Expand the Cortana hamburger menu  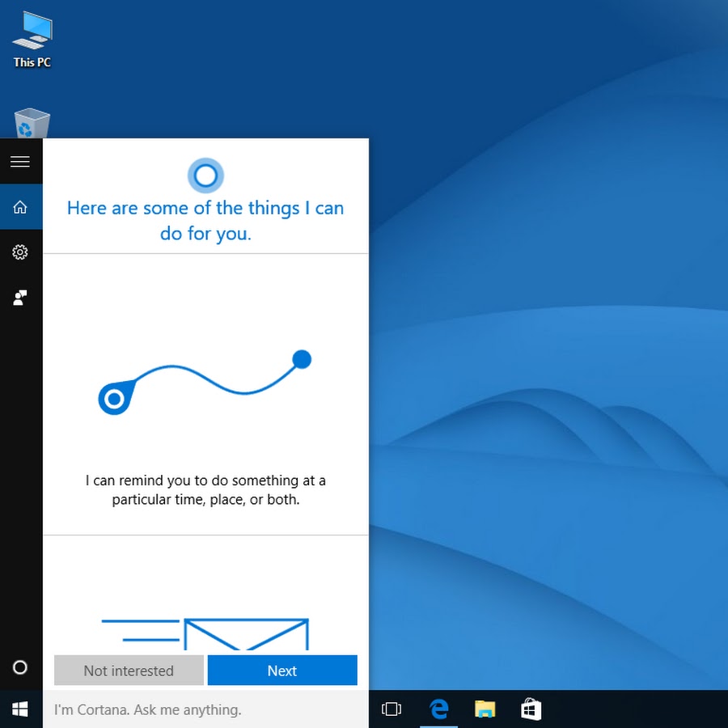pyautogui.click(x=20, y=162)
